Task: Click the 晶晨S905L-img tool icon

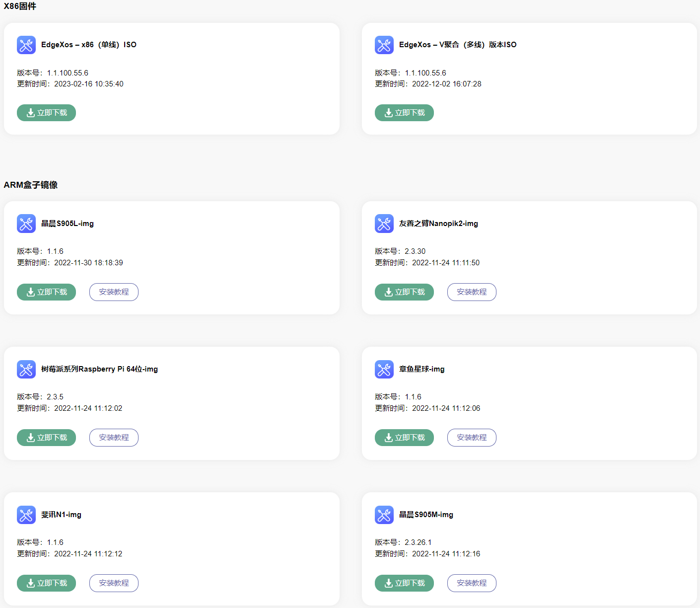Action: point(26,224)
